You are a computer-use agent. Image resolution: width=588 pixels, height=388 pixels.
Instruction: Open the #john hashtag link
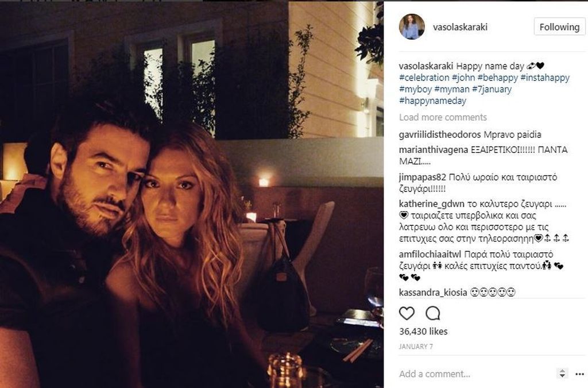pos(463,78)
